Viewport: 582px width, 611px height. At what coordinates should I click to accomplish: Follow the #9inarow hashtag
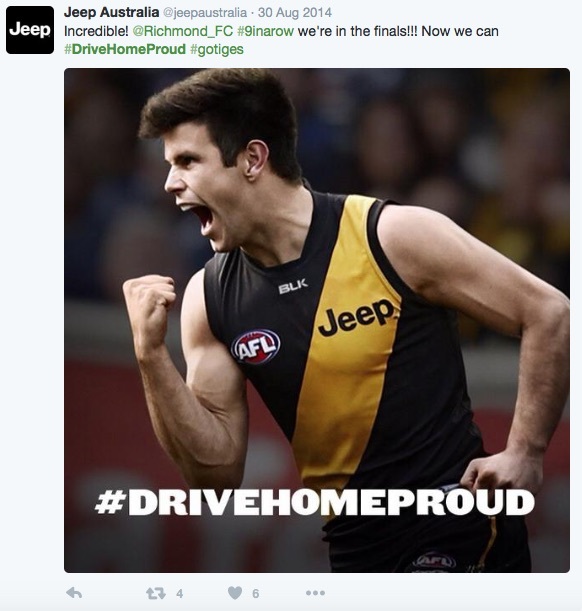coord(265,31)
